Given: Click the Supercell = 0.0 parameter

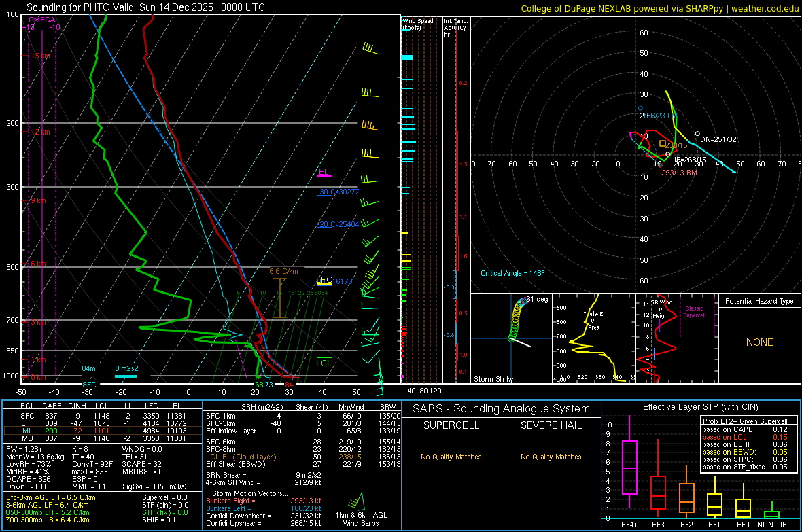Looking at the screenshot, I should click(x=164, y=497).
